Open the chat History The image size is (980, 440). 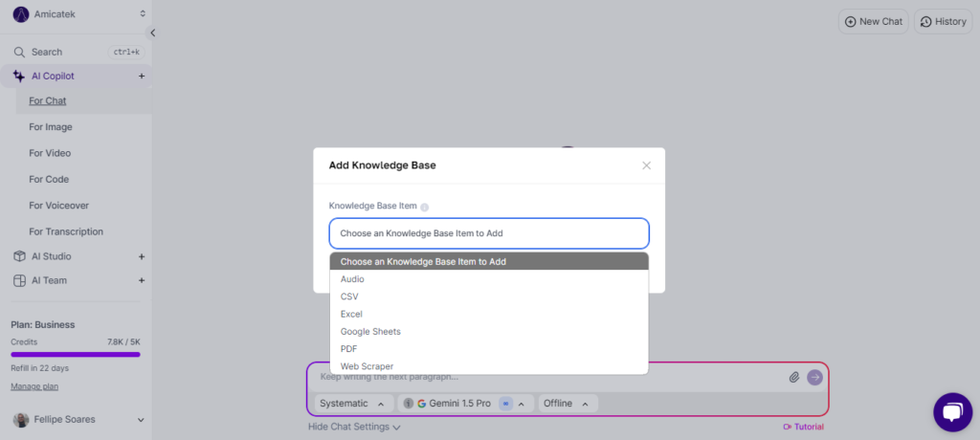(943, 21)
